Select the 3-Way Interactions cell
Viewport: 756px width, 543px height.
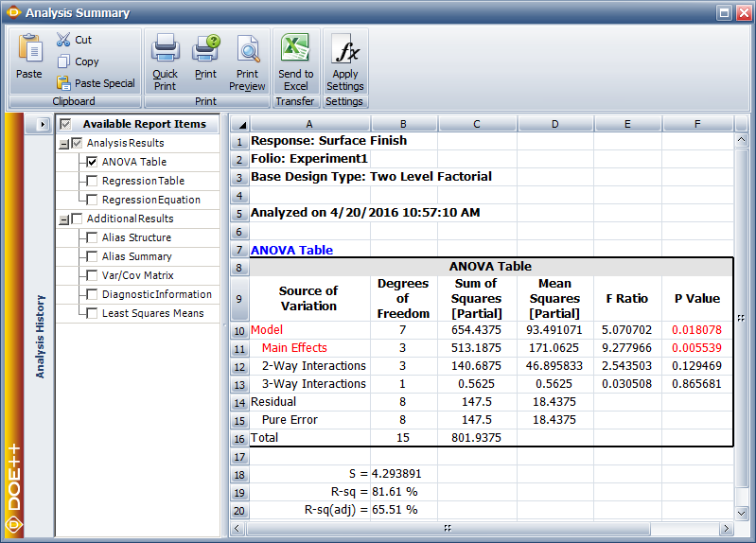pos(310,384)
